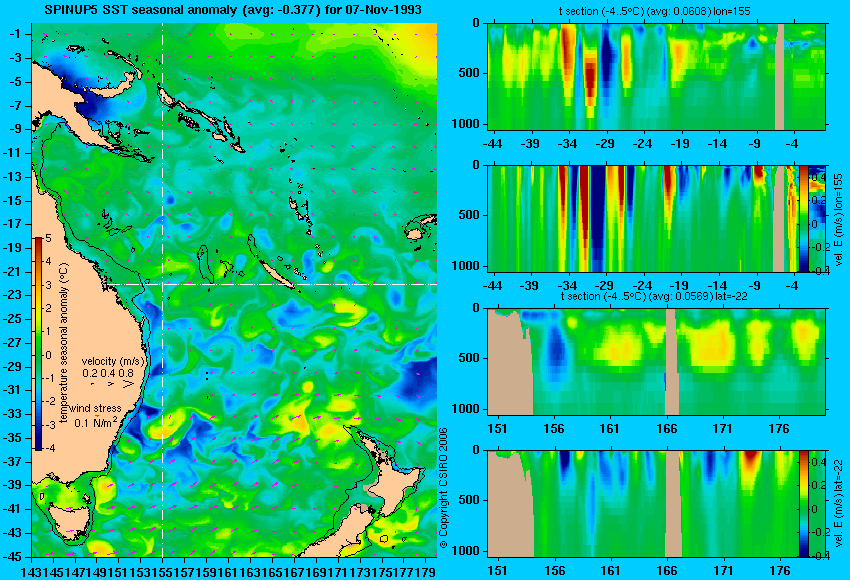Click the lat=-22 eastward velocity color bar
The width and height of the screenshot is (850, 580).
[x=803, y=504]
